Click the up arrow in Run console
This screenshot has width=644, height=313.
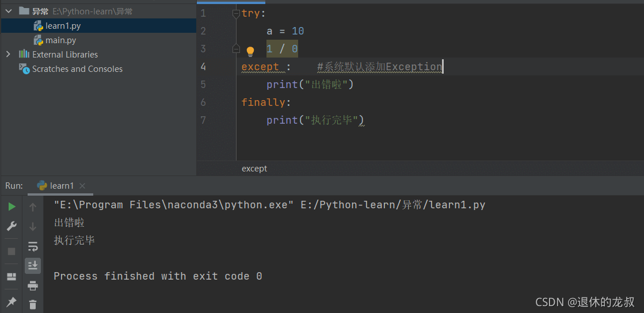pos(33,207)
